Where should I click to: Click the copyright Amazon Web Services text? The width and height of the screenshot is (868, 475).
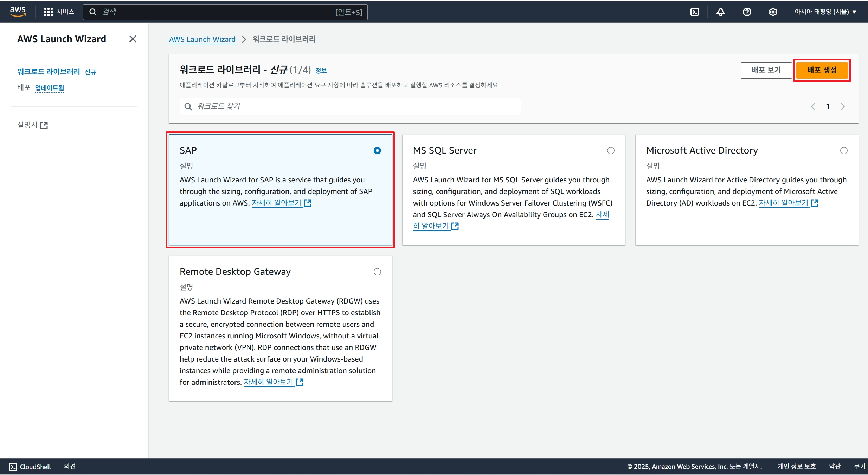click(x=694, y=466)
